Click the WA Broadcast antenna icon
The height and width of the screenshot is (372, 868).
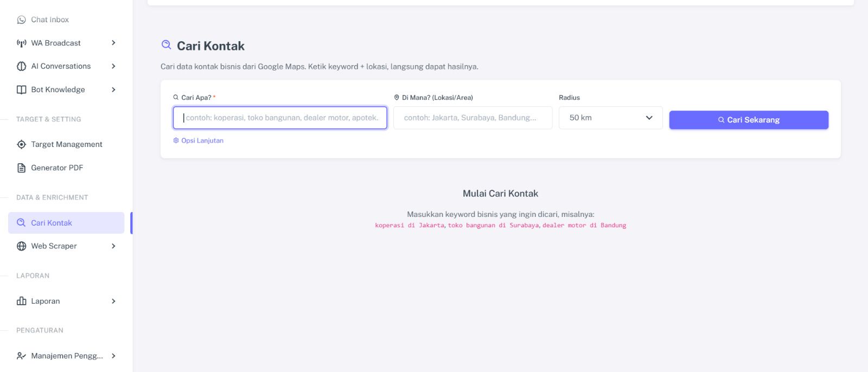click(x=21, y=43)
